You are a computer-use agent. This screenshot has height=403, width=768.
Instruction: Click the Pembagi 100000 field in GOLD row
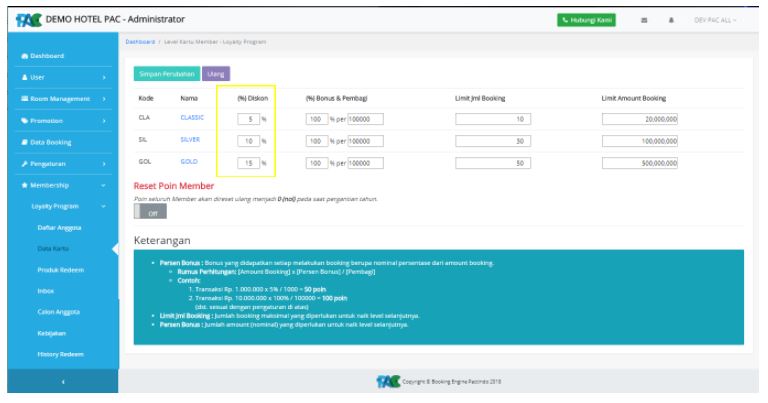coord(365,163)
